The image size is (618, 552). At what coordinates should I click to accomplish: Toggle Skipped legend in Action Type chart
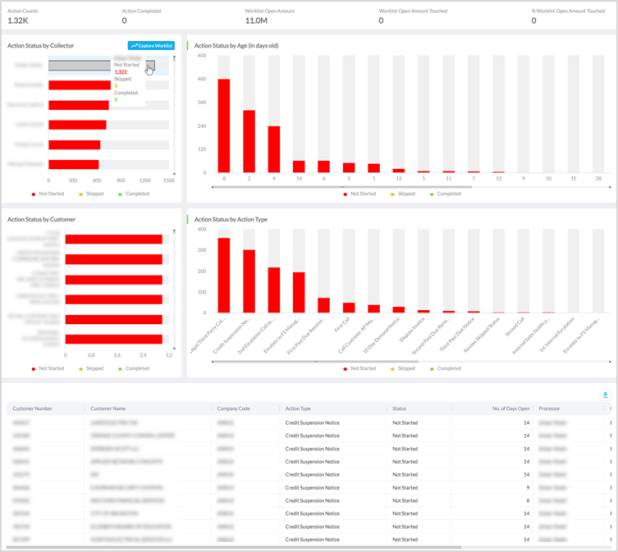pos(403,368)
